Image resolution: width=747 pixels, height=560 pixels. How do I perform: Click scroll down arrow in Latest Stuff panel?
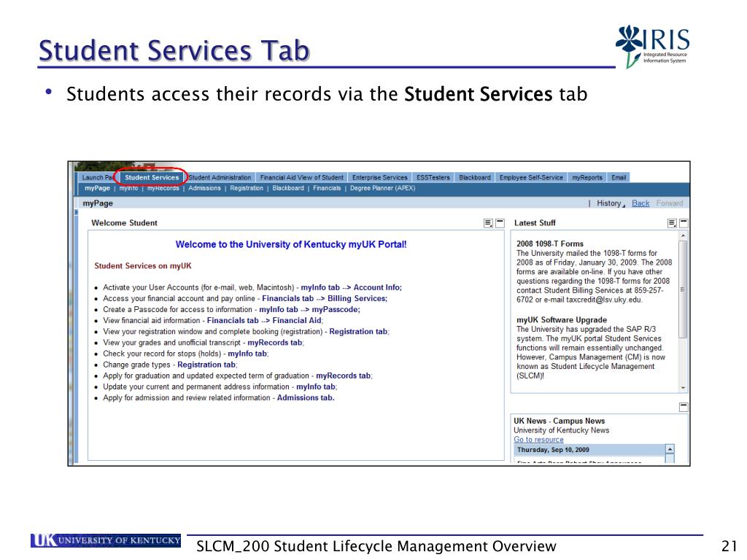(x=683, y=388)
